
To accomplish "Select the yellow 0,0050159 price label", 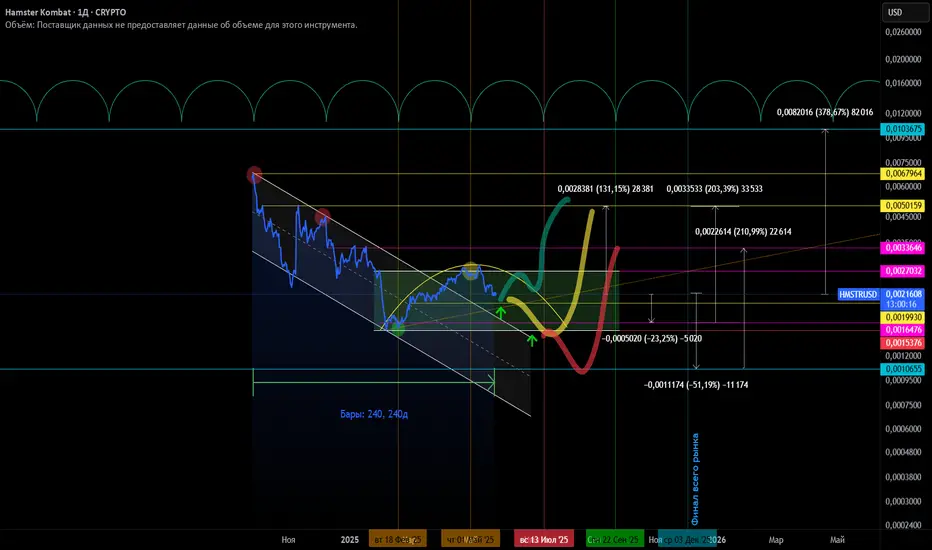I will click(x=902, y=206).
